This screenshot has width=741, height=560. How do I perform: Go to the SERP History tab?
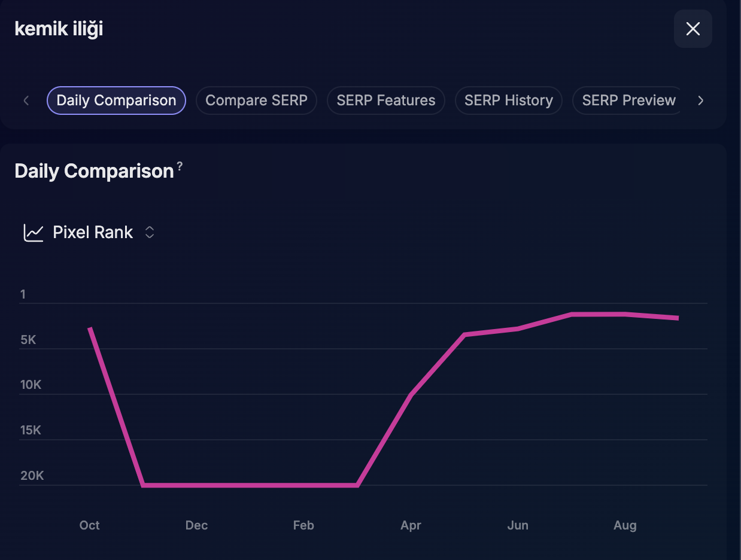[x=509, y=101]
